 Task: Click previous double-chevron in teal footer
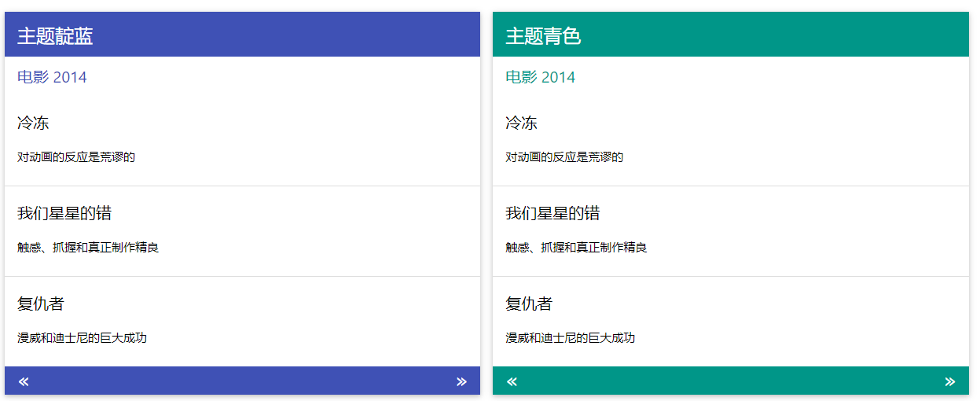(x=512, y=382)
